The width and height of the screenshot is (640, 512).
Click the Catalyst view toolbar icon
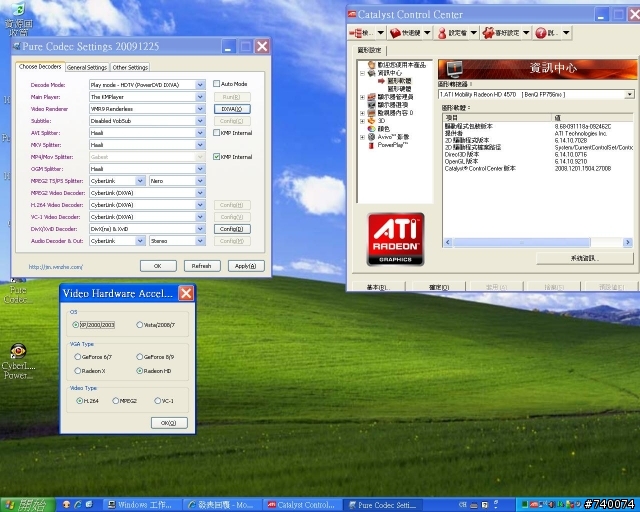358,33
